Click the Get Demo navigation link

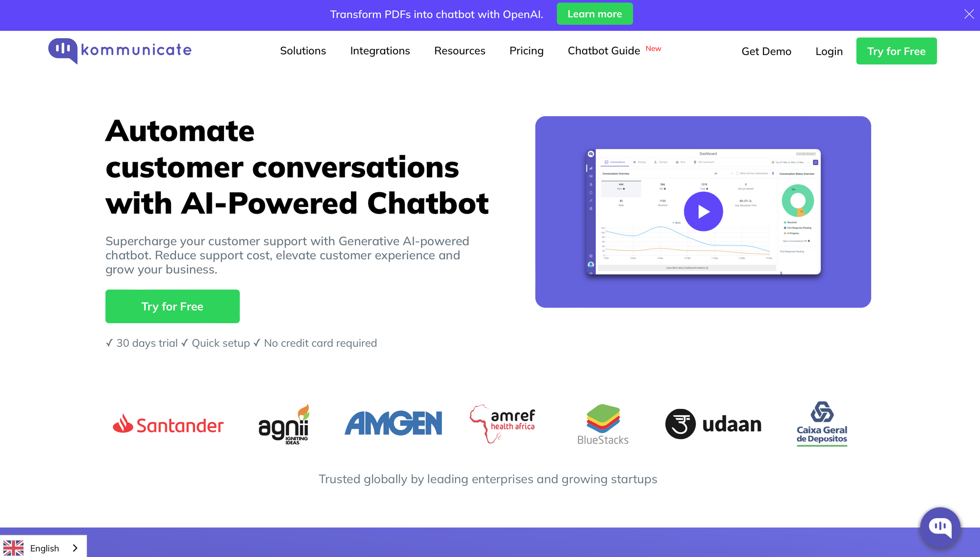767,51
